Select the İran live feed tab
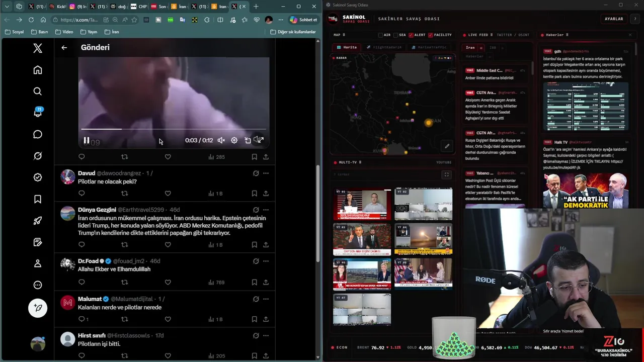Screen dimensions: 644x362 (x=470, y=48)
